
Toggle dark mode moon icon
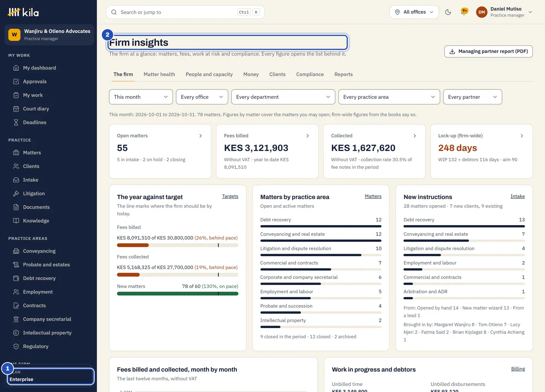tap(448, 12)
